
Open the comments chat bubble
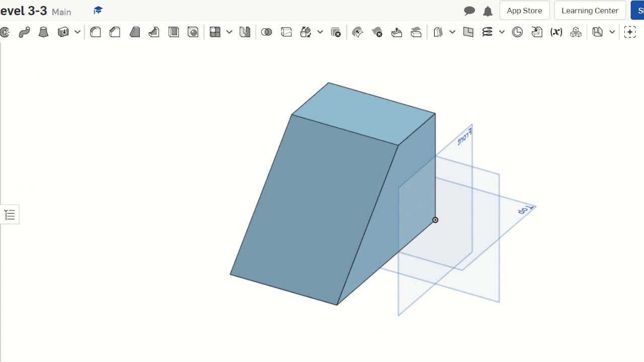469,11
